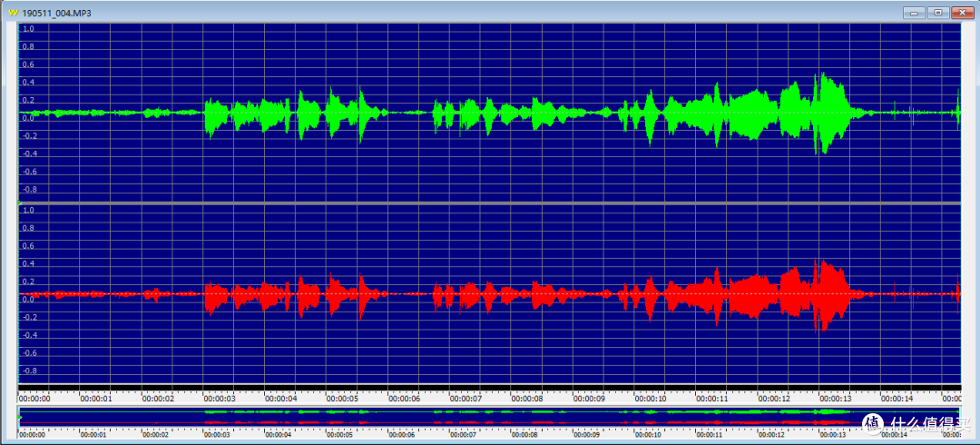The height and width of the screenshot is (445, 980).
Task: Select 00:00:02 on the overview ruler
Action: [155, 434]
